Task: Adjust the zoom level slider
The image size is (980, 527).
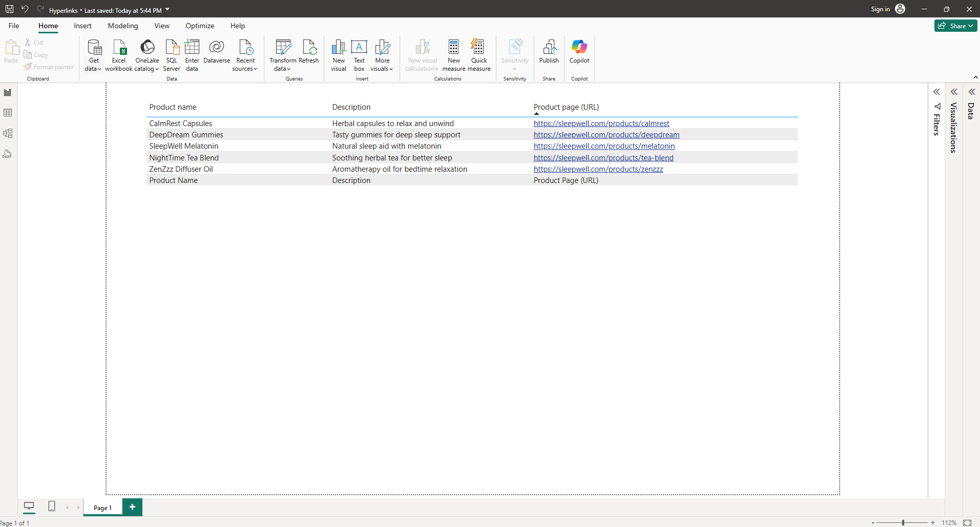Action: [903, 522]
